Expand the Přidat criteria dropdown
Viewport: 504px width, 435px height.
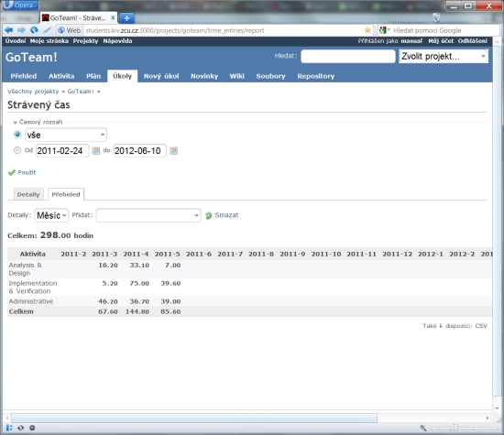pyautogui.click(x=148, y=215)
